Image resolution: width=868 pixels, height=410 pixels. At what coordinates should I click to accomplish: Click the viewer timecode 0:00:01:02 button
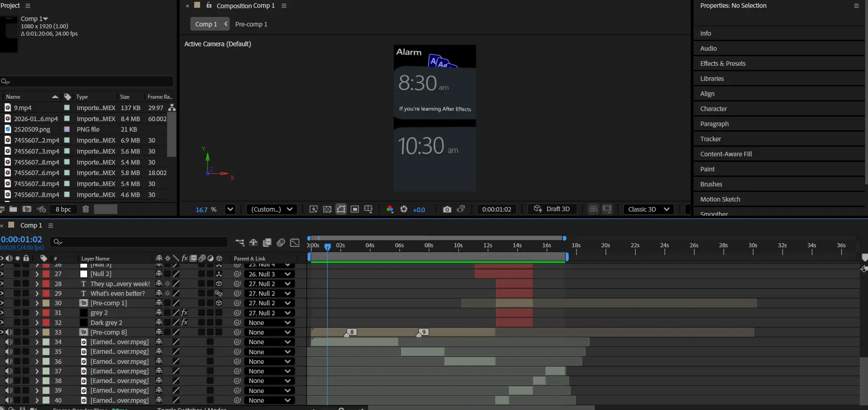tap(497, 209)
